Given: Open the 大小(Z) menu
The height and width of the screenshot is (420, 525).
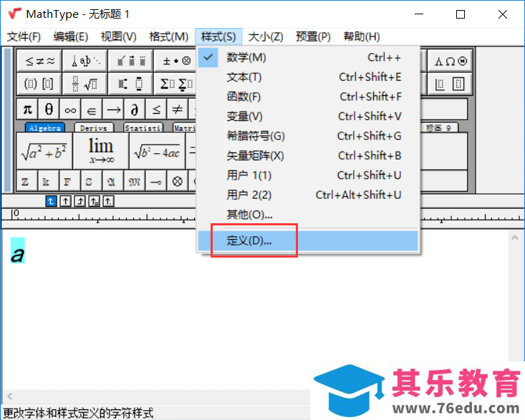Looking at the screenshot, I should [x=266, y=36].
